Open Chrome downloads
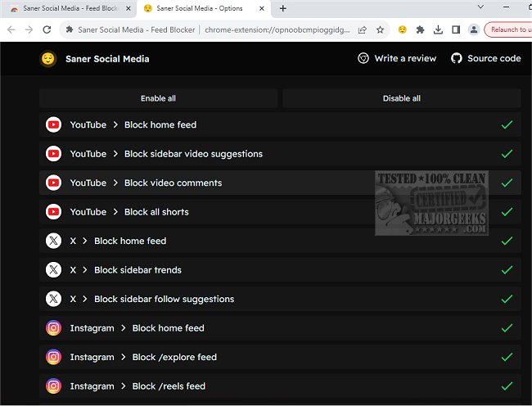 click(x=438, y=29)
